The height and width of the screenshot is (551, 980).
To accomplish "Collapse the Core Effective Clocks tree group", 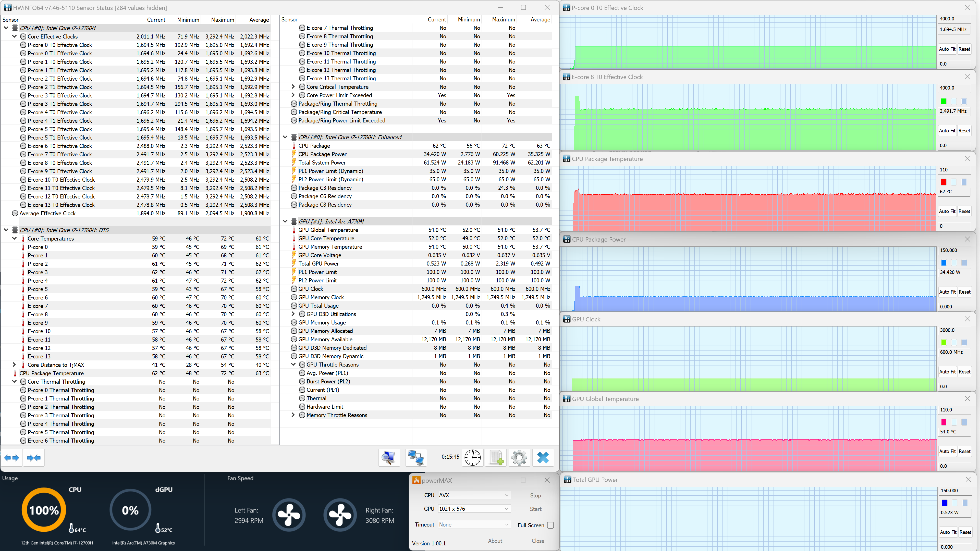I will click(x=15, y=36).
